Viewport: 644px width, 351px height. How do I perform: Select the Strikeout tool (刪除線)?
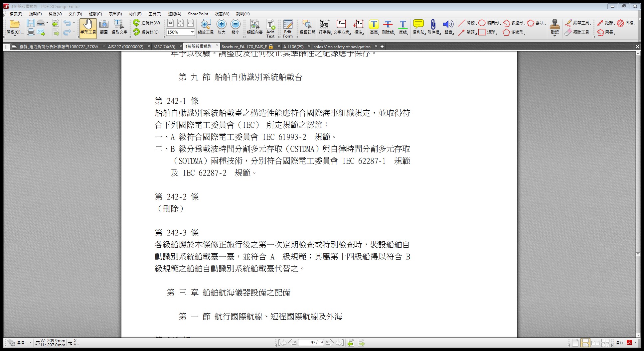pos(388,27)
